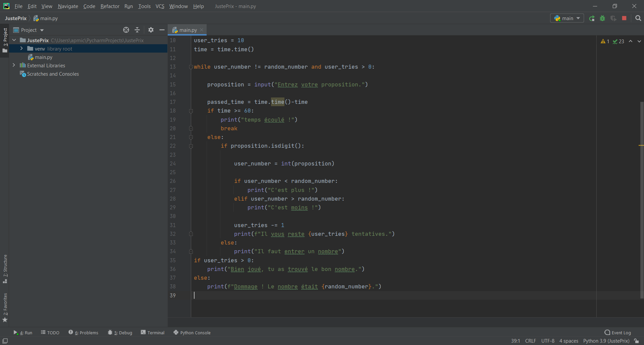Screen dimensions: 644x345
Task: Go to previous highlighted error arrow
Action: [x=631, y=41]
